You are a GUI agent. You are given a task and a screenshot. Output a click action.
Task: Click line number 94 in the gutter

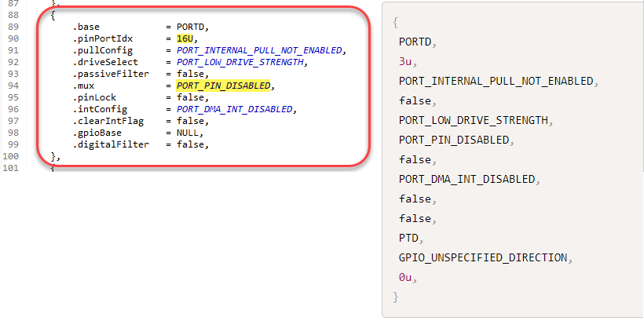(x=10, y=86)
